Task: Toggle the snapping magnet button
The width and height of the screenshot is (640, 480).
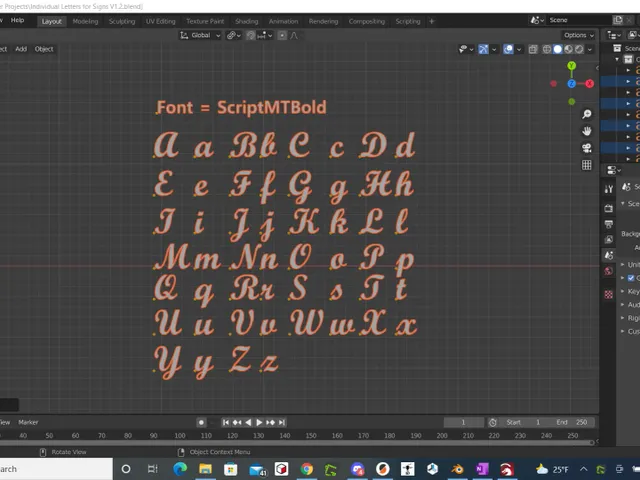Action: [251, 36]
